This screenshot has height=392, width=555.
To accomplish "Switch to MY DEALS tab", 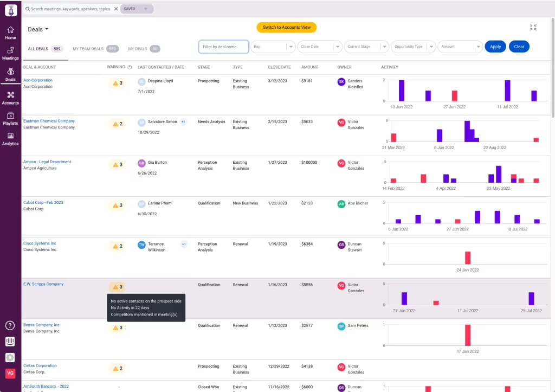I will [x=144, y=49].
